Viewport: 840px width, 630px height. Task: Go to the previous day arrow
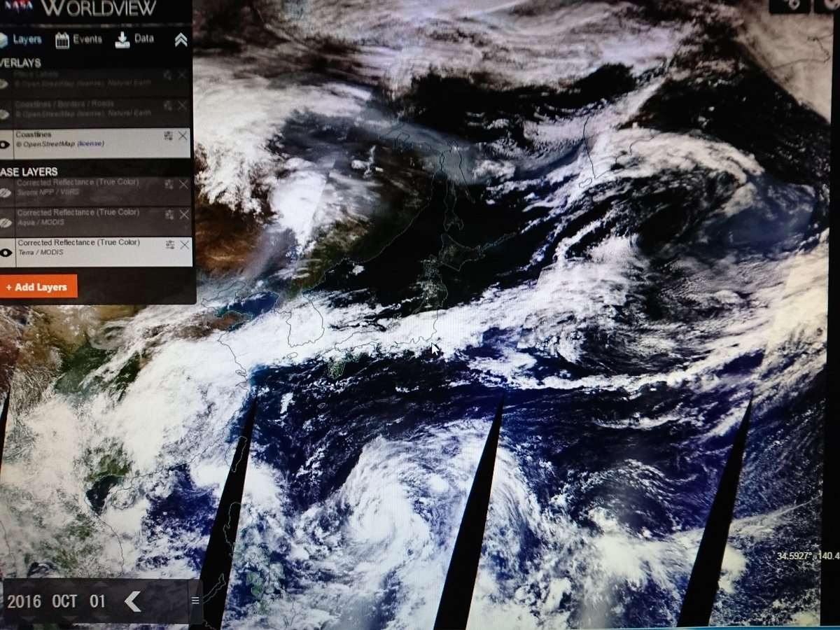[x=133, y=601]
